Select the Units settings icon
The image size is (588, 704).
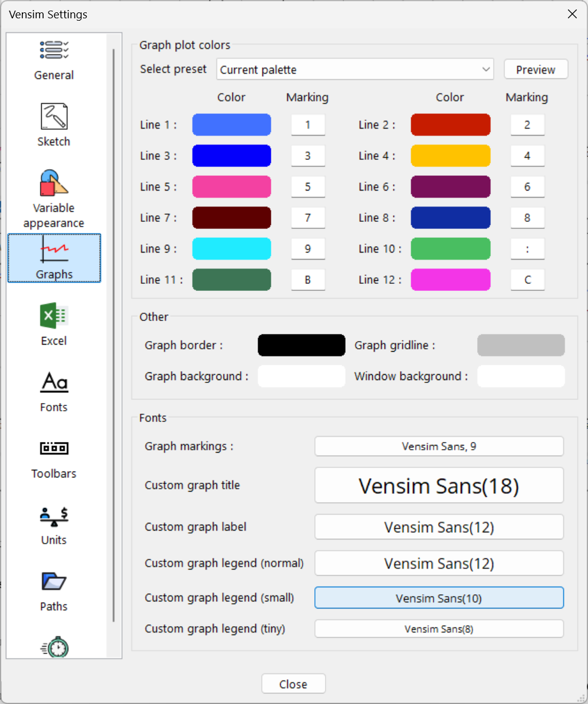coord(54,524)
